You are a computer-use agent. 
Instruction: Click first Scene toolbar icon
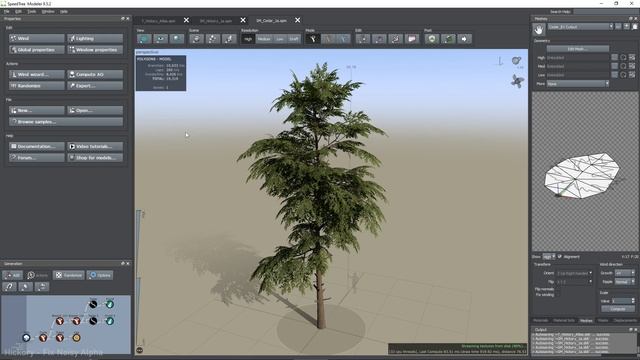pyautogui.click(x=196, y=39)
